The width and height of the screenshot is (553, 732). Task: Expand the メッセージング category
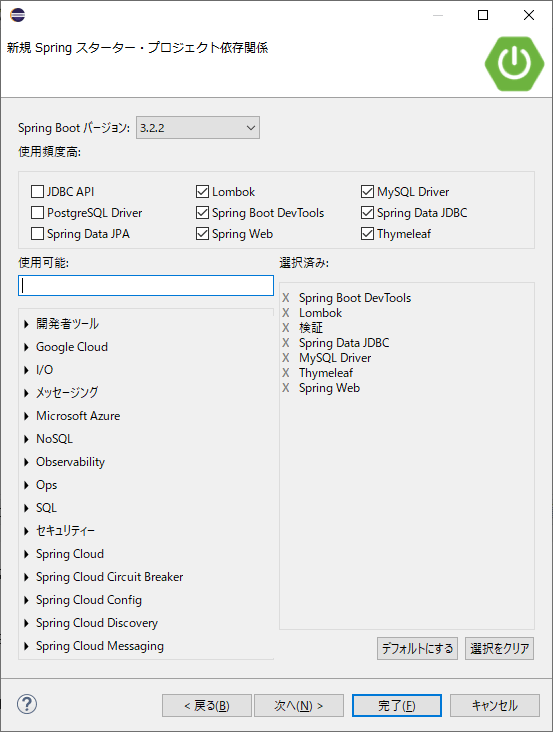[27, 393]
